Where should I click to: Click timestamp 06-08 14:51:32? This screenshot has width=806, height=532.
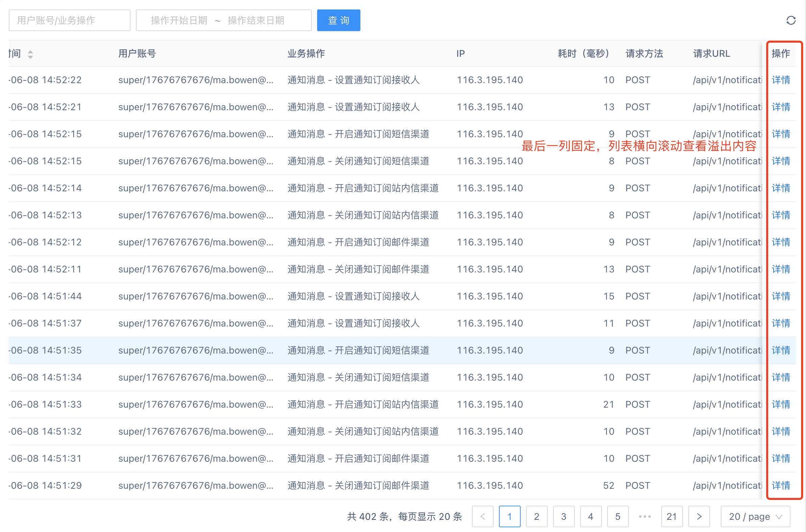[x=45, y=431]
